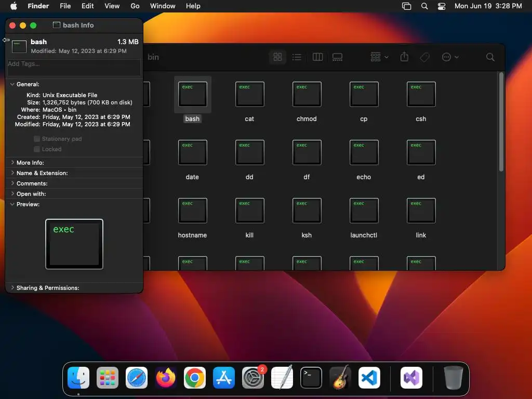Select the df executable icon

(x=307, y=152)
